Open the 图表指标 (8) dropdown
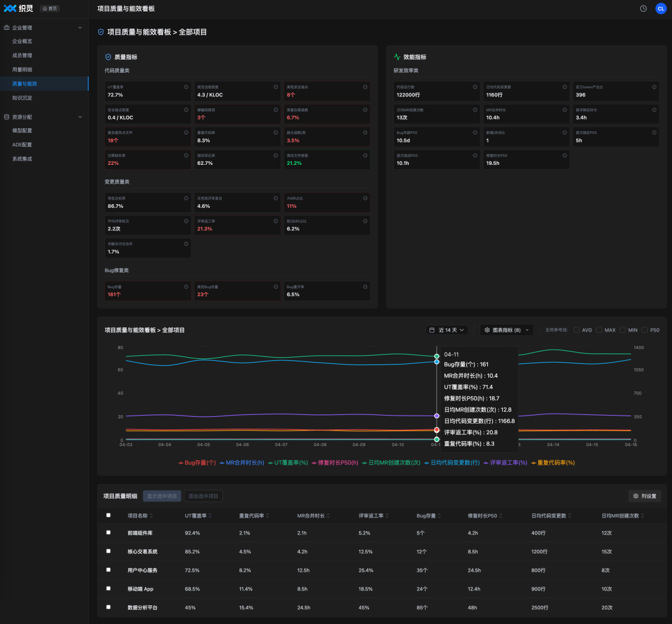This screenshot has width=672, height=624. pos(506,330)
